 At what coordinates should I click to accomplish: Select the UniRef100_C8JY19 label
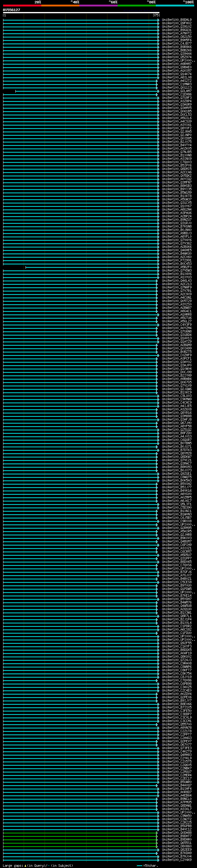177,677
